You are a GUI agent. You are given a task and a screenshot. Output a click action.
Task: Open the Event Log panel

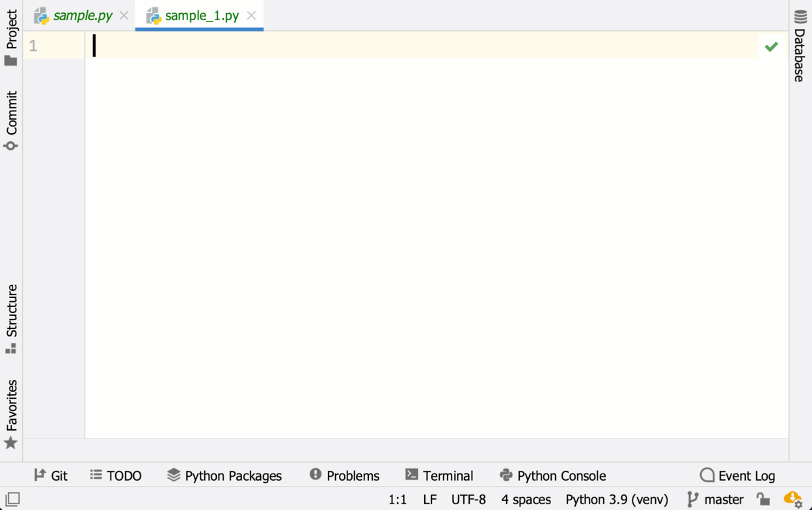737,476
